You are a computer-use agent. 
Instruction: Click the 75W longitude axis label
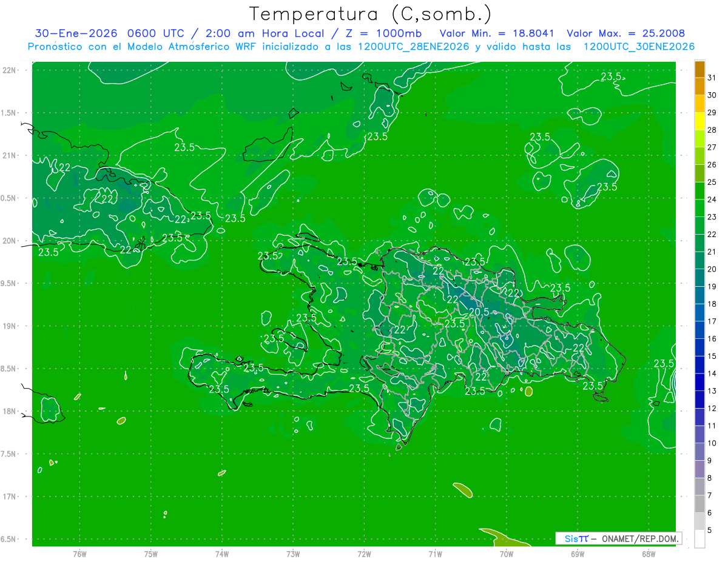click(x=151, y=554)
